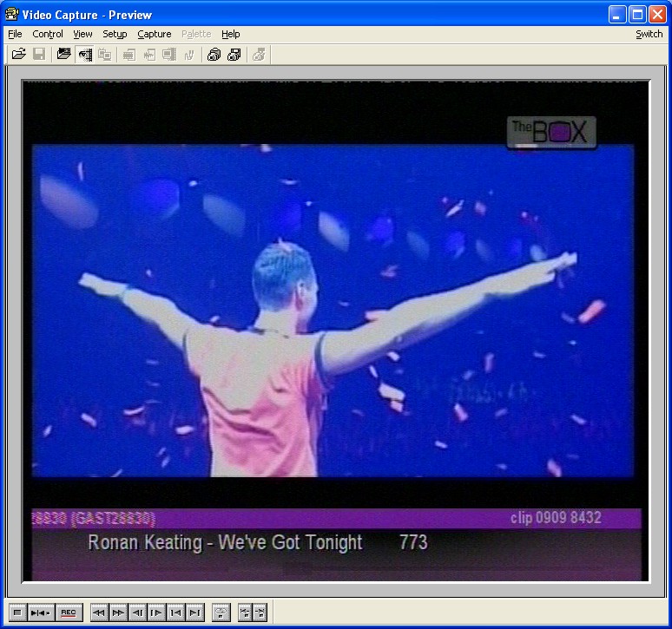
Task: Click the rewind double-arrow button
Action: pos(100,613)
